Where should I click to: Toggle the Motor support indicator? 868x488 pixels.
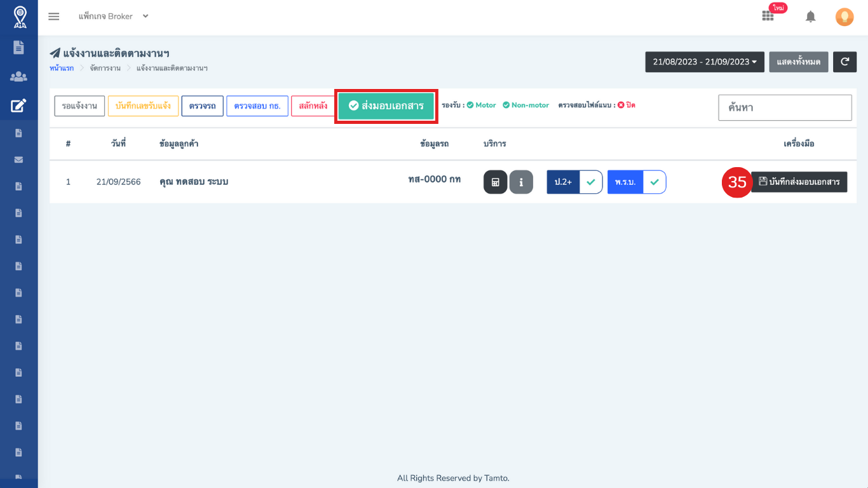pyautogui.click(x=481, y=105)
